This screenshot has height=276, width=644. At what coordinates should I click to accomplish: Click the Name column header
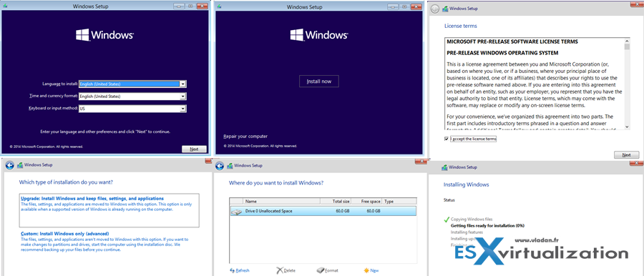(282, 202)
